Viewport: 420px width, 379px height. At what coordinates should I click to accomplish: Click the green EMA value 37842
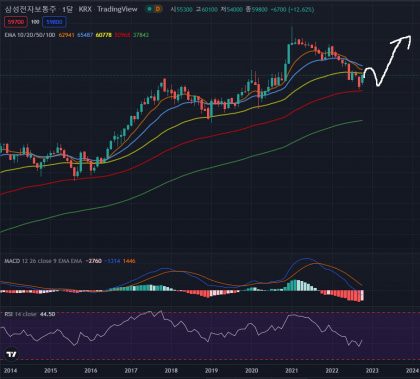(x=141, y=35)
